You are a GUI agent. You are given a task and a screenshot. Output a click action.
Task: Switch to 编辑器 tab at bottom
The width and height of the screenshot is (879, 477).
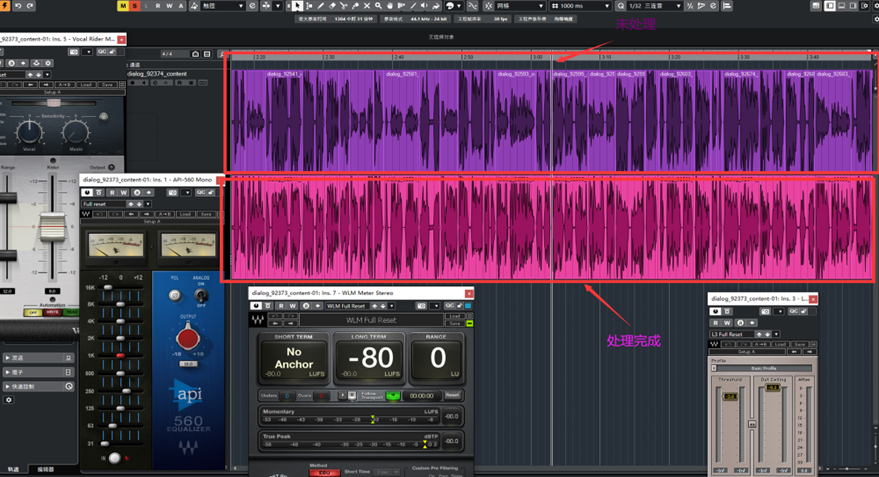click(45, 469)
